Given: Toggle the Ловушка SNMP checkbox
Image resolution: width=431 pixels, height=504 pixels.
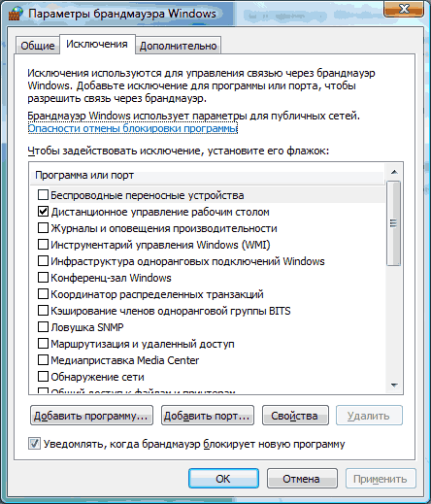Looking at the screenshot, I should pos(43,327).
